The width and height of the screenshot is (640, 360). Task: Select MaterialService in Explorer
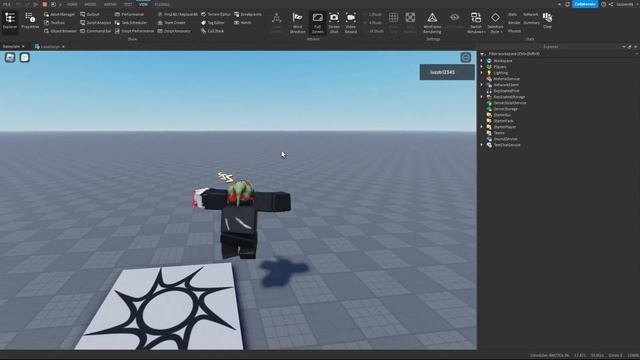click(x=507, y=79)
